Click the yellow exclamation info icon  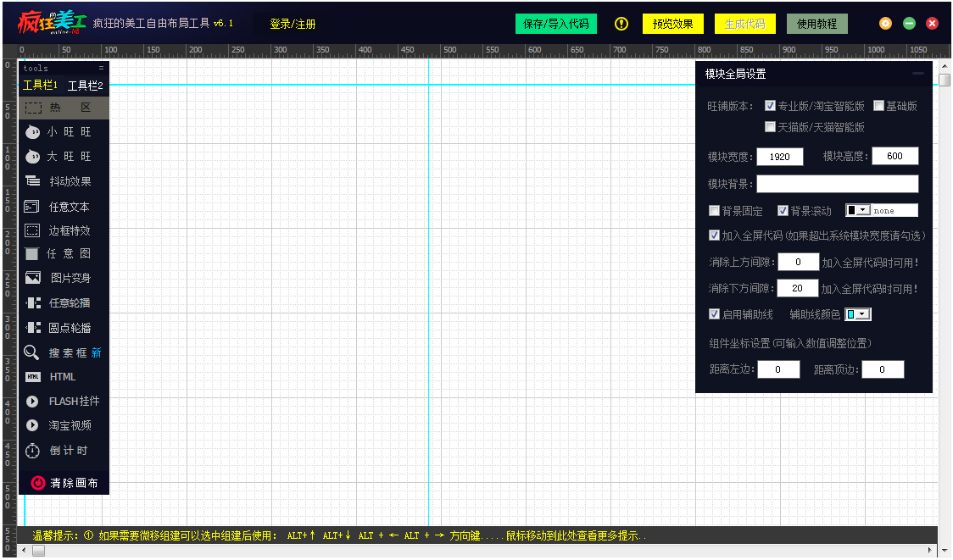pos(621,24)
